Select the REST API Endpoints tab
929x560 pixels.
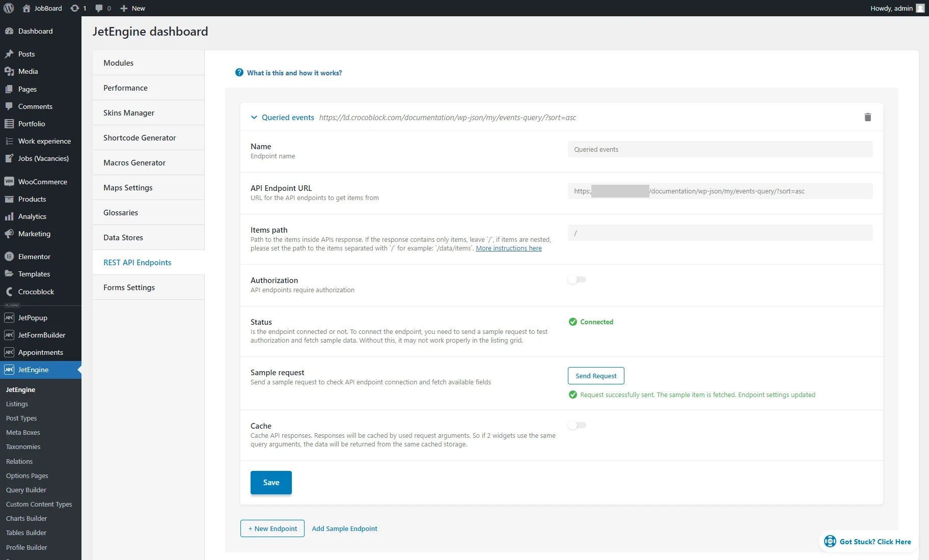(x=148, y=263)
